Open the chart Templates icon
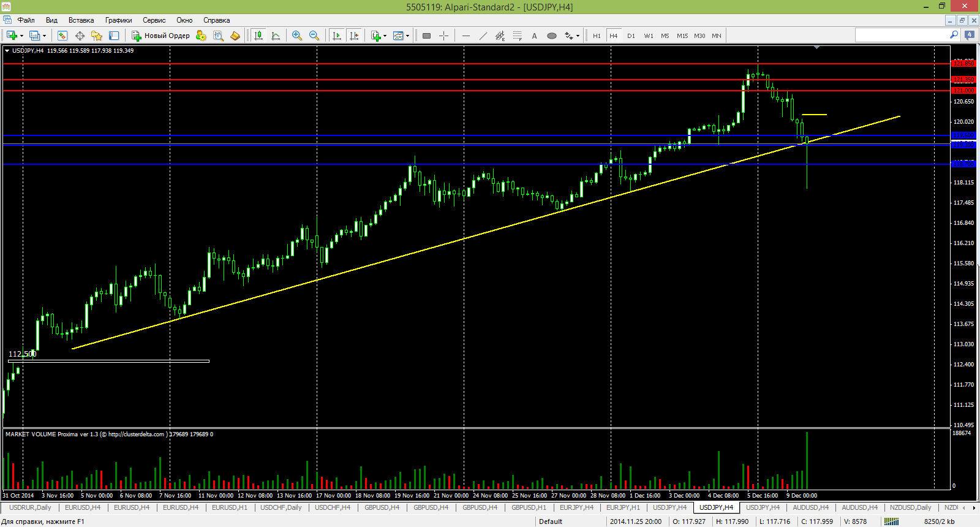The image size is (980, 527). click(399, 36)
